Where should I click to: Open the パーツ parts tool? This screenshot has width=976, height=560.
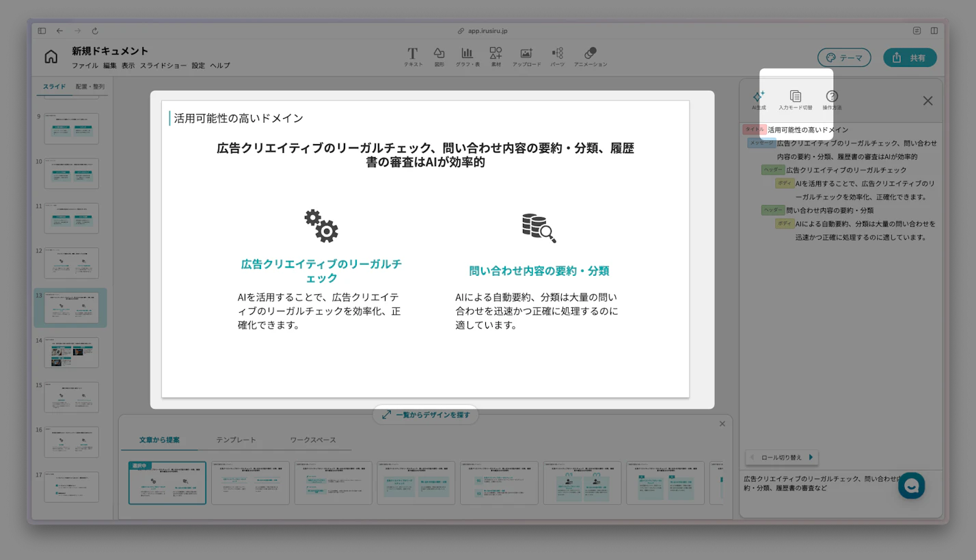tap(558, 54)
